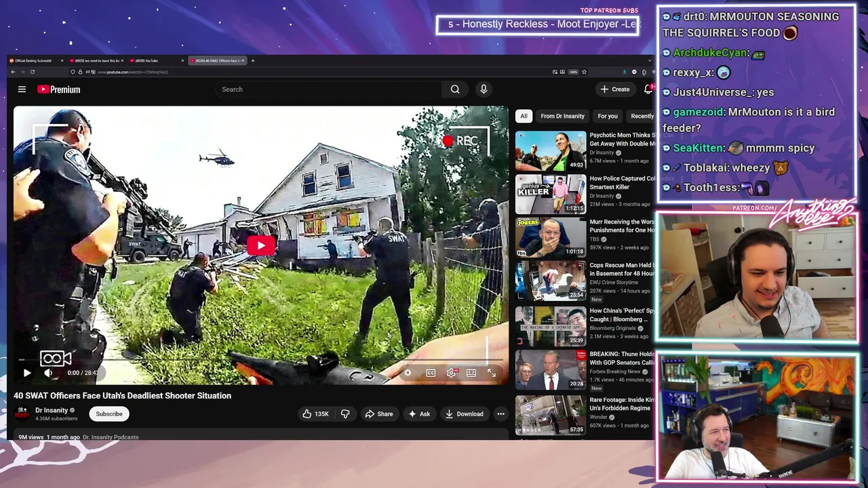
Task: Click the TBS channel name under Murr video
Action: pyautogui.click(x=594, y=239)
